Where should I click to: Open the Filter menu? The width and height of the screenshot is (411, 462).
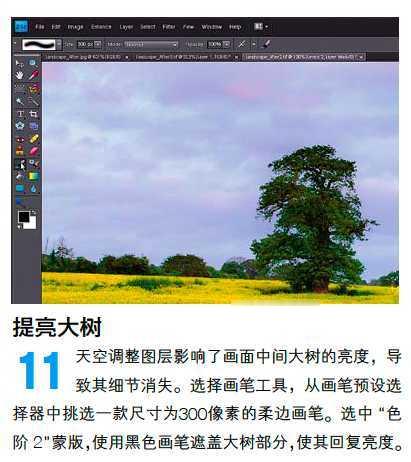(169, 27)
